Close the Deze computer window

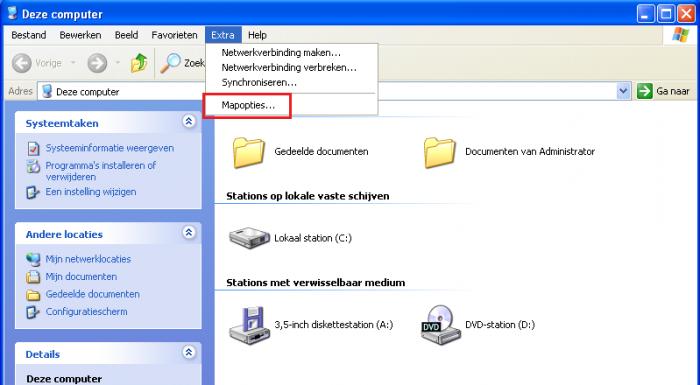(687, 14)
